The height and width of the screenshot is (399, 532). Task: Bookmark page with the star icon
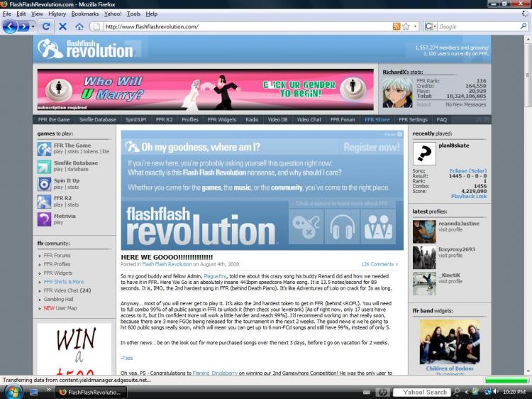tap(406, 26)
